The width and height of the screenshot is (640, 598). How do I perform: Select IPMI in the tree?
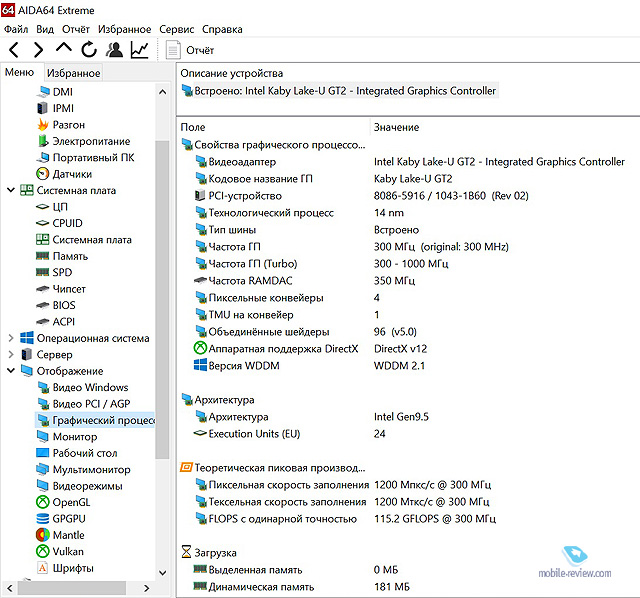56,108
